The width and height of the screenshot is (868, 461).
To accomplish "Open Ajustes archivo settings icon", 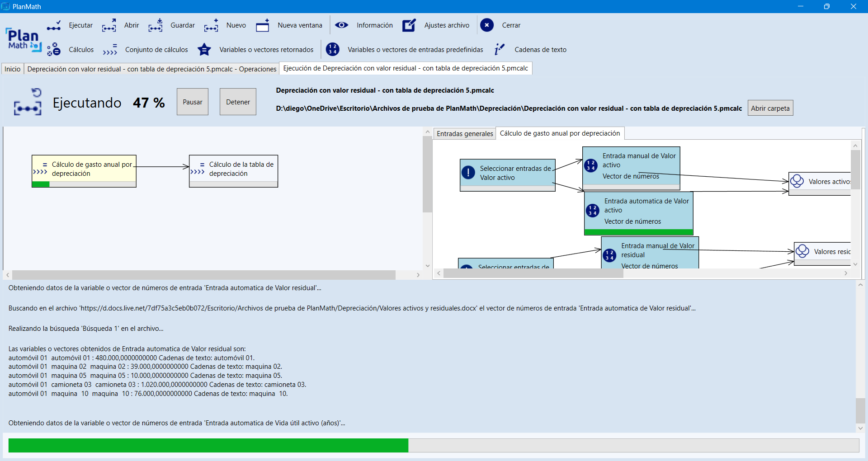I will point(409,26).
